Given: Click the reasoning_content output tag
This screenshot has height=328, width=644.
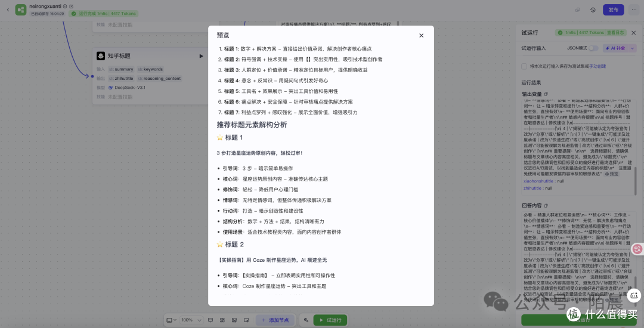Looking at the screenshot, I should 159,78.
